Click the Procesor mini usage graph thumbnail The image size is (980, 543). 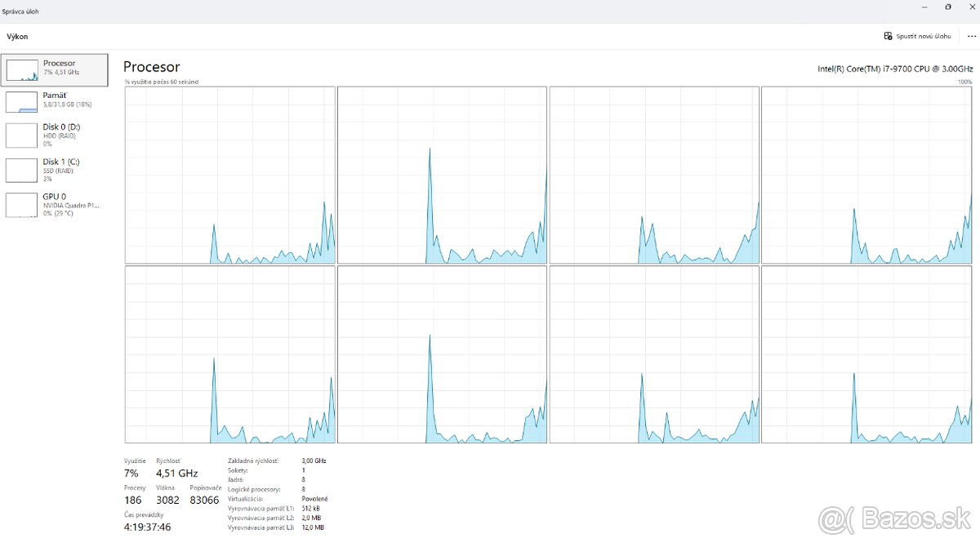click(x=22, y=71)
